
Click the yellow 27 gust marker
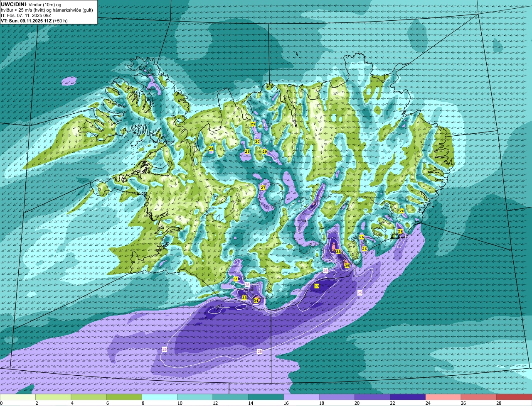[263, 188]
